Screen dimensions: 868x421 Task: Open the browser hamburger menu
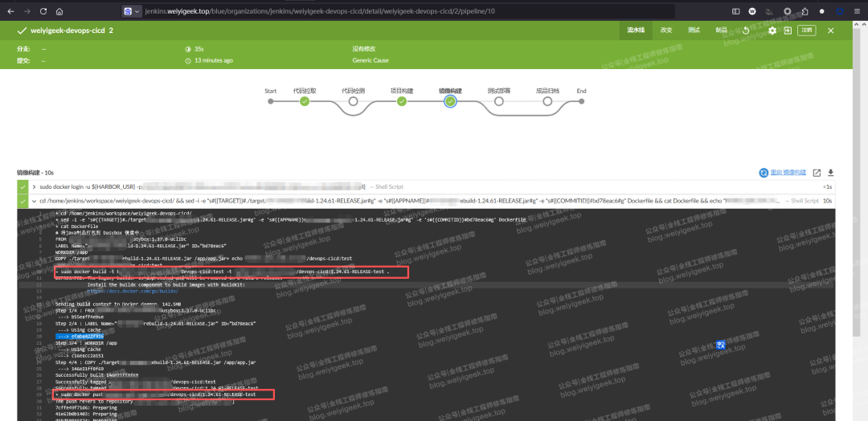click(x=857, y=11)
